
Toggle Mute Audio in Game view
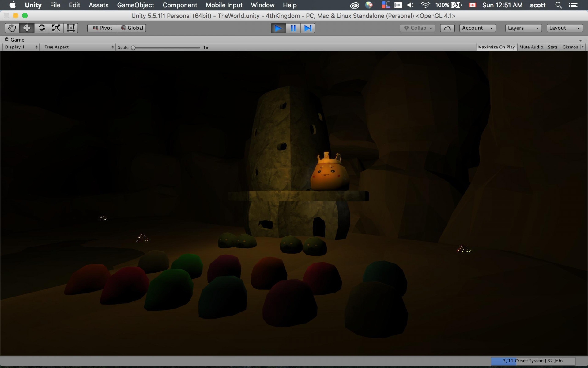coord(531,47)
